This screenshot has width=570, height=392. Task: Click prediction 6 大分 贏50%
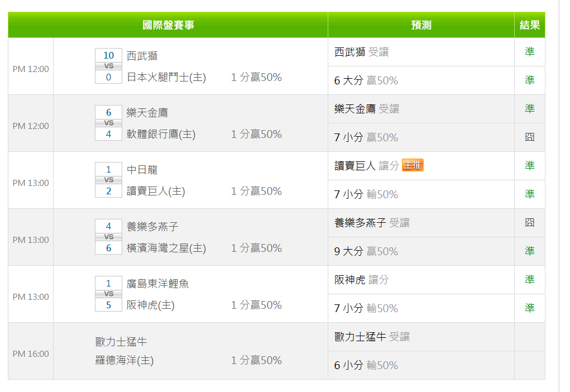pyautogui.click(x=366, y=80)
